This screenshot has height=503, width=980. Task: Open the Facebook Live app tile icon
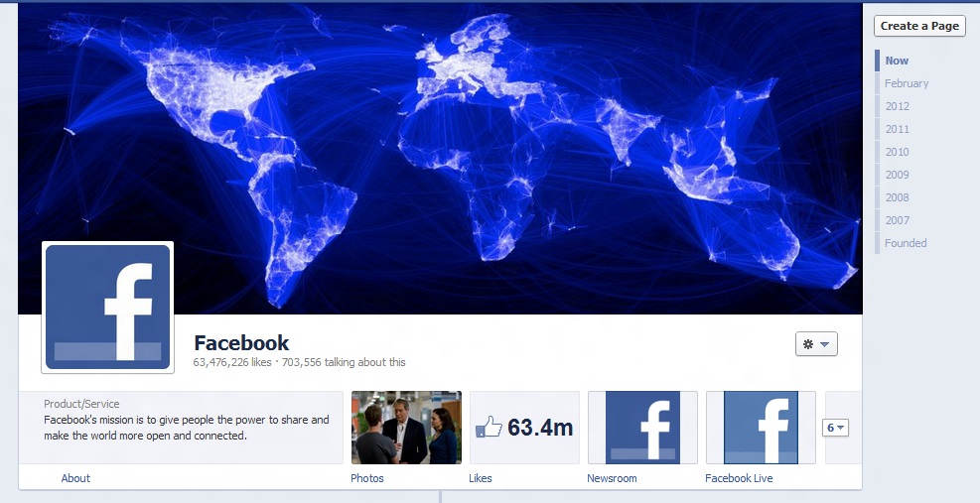tap(761, 428)
